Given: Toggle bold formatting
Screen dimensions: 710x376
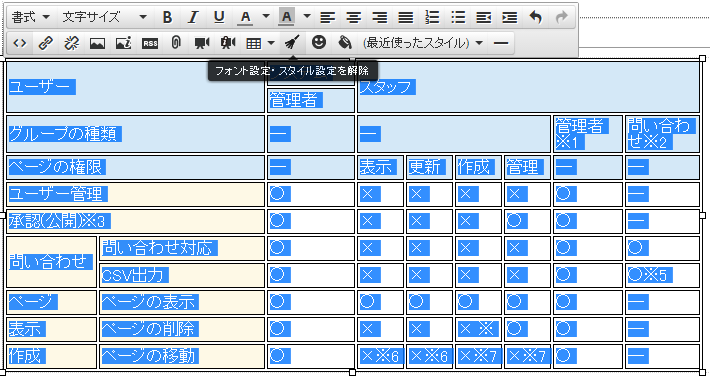Looking at the screenshot, I should 168,17.
